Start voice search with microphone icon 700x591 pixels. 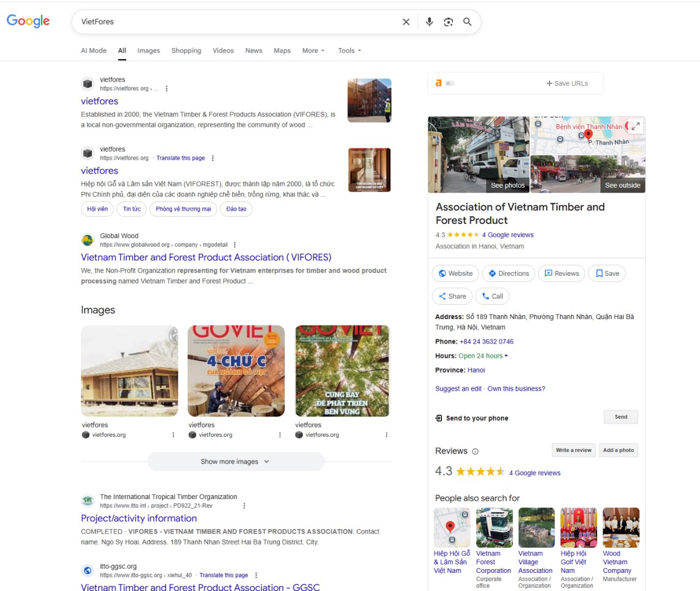pyautogui.click(x=429, y=22)
